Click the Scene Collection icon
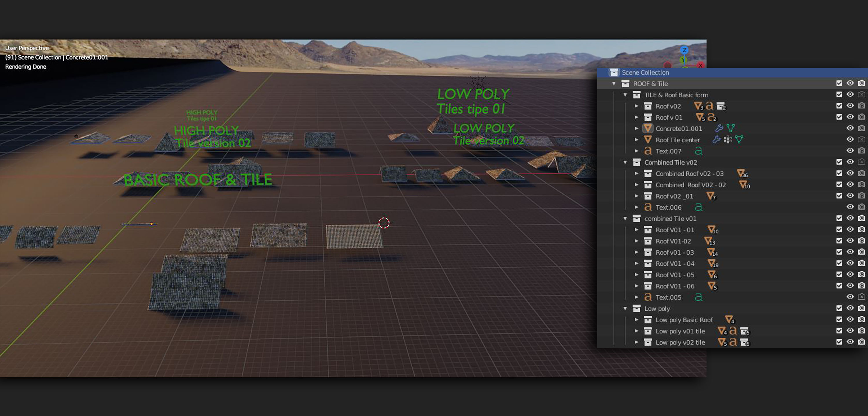Screen dimensions: 868x416 (614, 72)
